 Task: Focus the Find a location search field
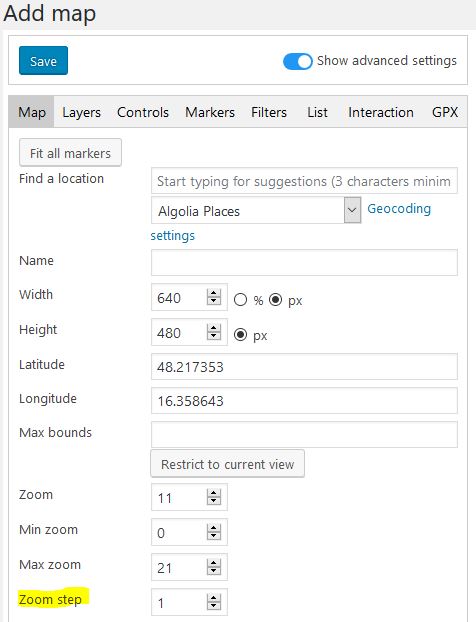click(304, 181)
